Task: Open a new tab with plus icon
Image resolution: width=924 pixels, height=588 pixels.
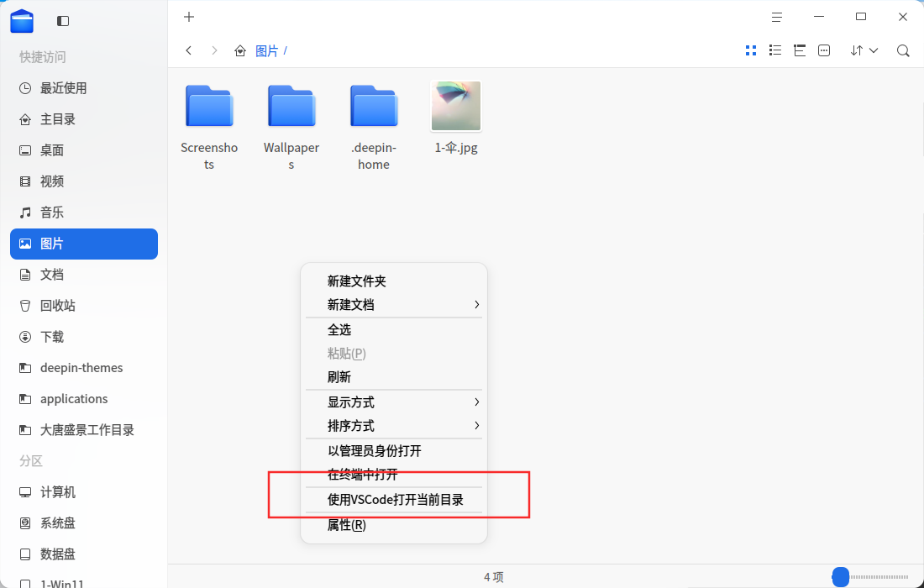Action: (188, 17)
